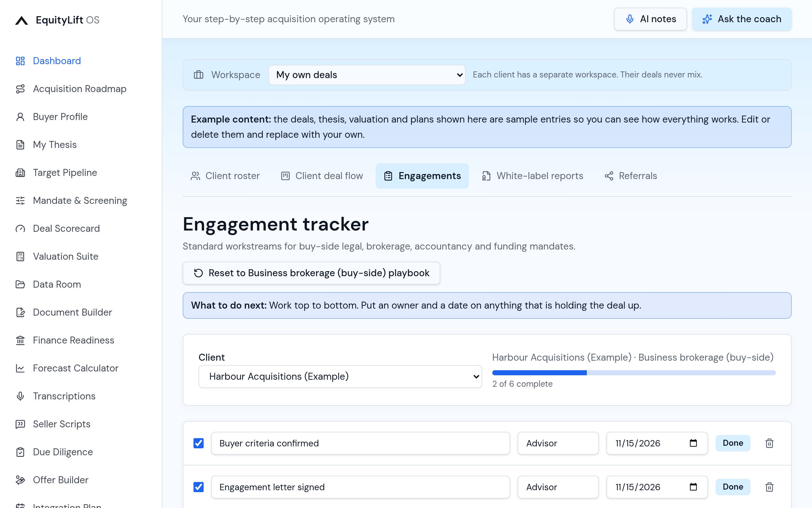Click the Due Diligence clipboard icon

point(21,452)
